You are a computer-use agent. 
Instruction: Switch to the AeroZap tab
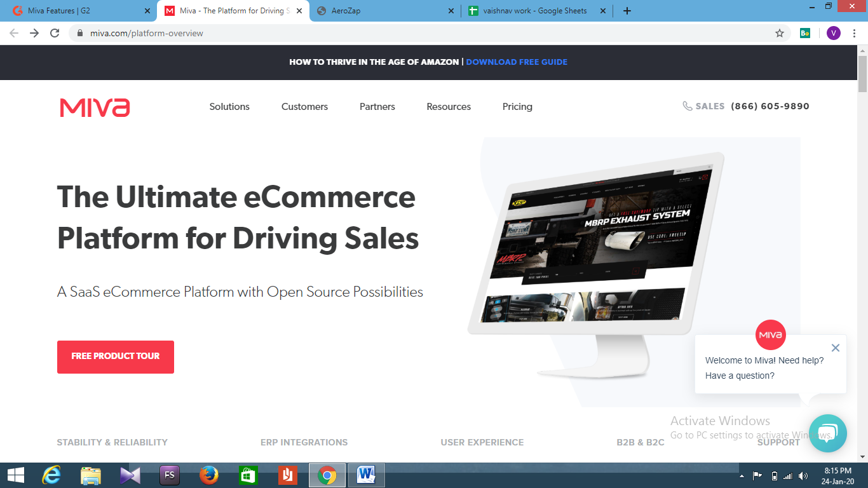coord(385,11)
